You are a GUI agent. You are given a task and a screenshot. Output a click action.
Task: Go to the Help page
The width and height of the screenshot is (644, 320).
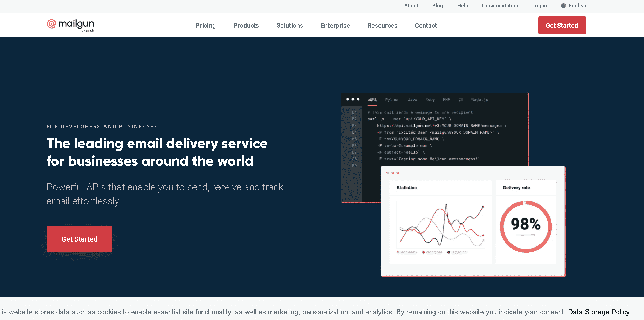click(463, 6)
